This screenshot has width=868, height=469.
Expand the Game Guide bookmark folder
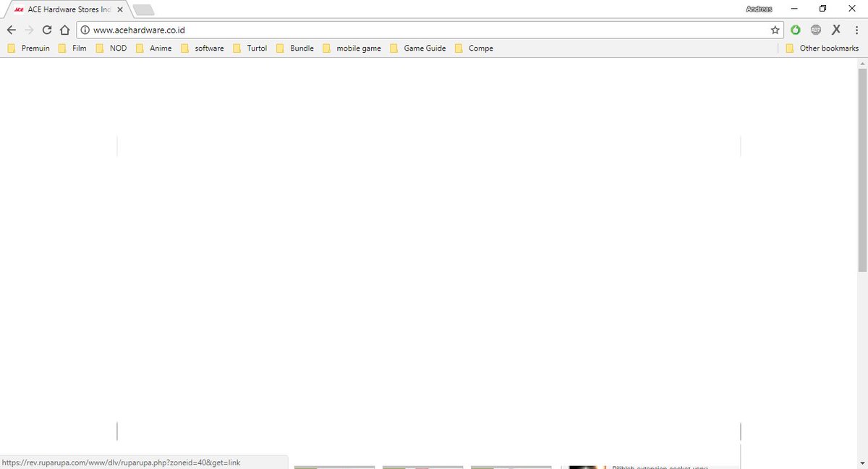(x=417, y=48)
